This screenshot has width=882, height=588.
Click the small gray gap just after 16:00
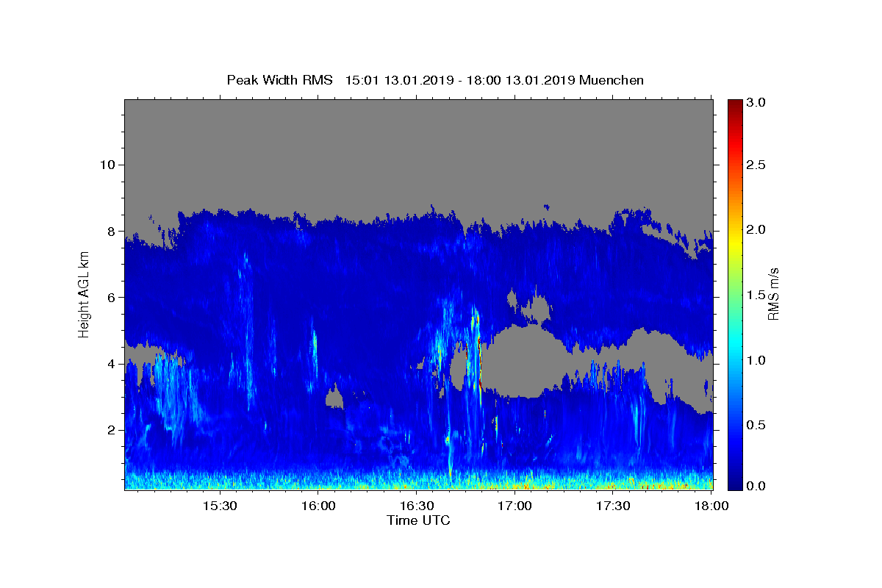(x=335, y=398)
